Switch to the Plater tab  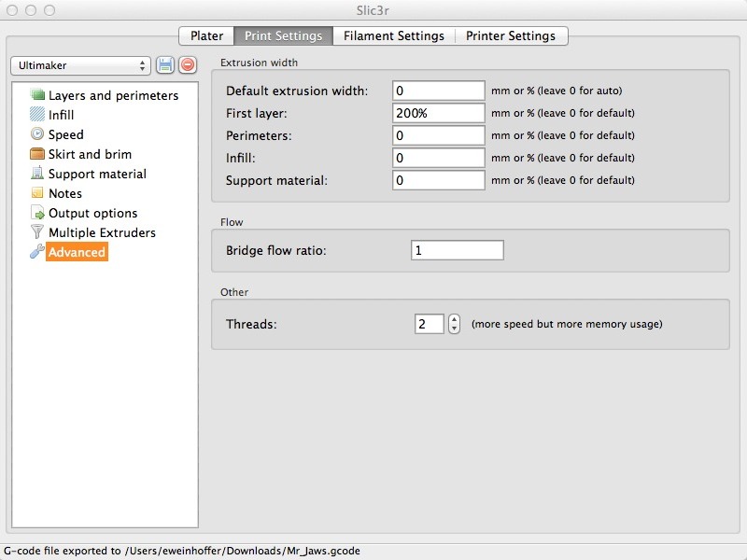point(206,35)
